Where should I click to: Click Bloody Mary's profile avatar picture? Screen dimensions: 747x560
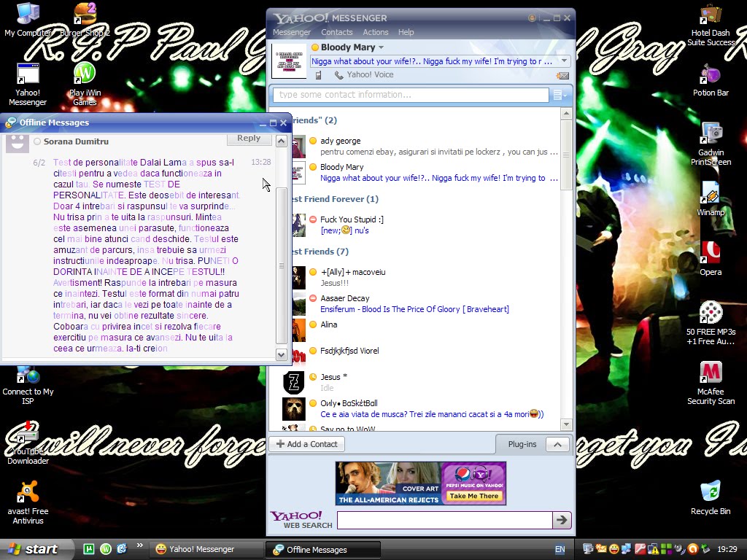pyautogui.click(x=289, y=61)
